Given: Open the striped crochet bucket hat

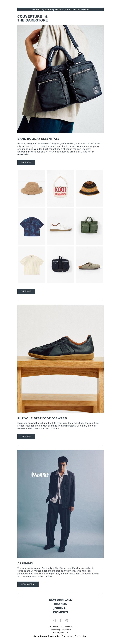Looking at the screenshot, I should click(89, 188).
